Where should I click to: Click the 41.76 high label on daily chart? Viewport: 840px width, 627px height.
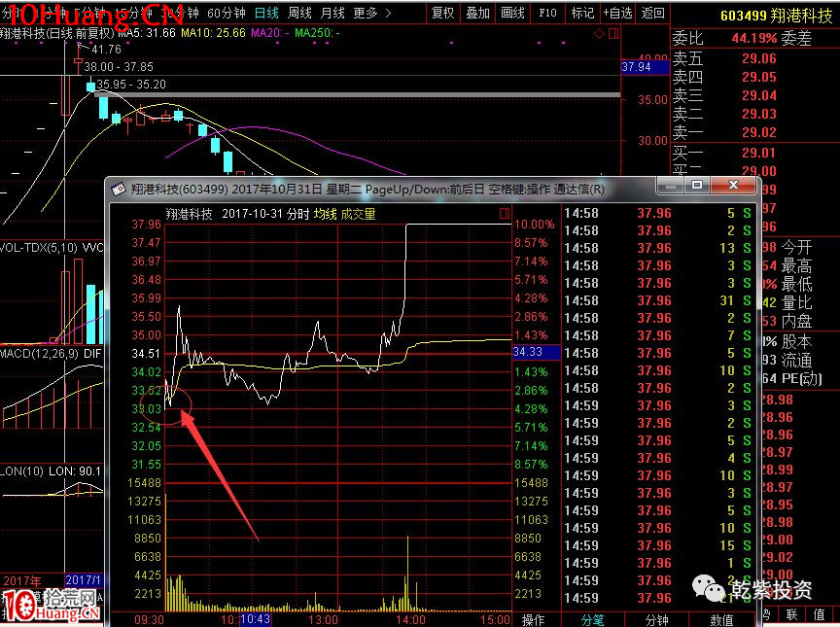point(107,50)
